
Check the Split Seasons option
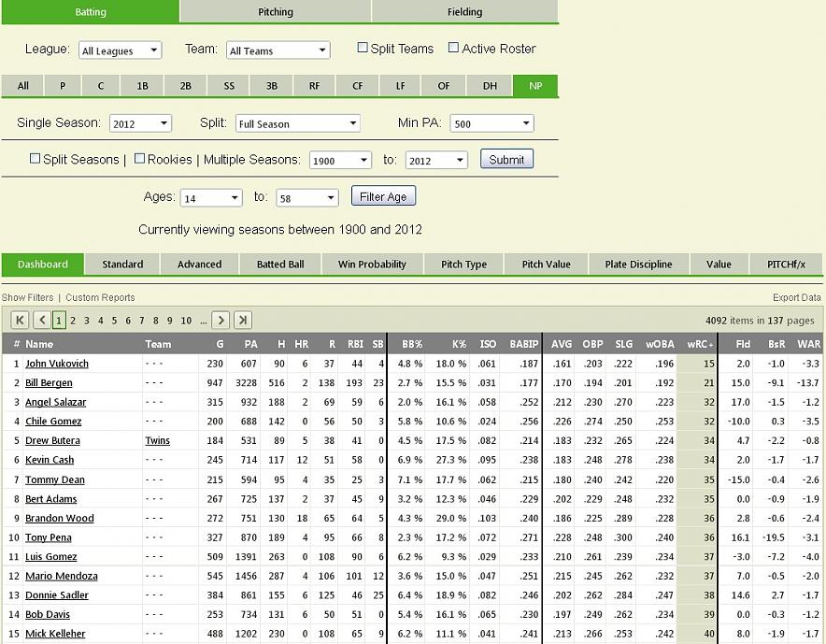35,158
